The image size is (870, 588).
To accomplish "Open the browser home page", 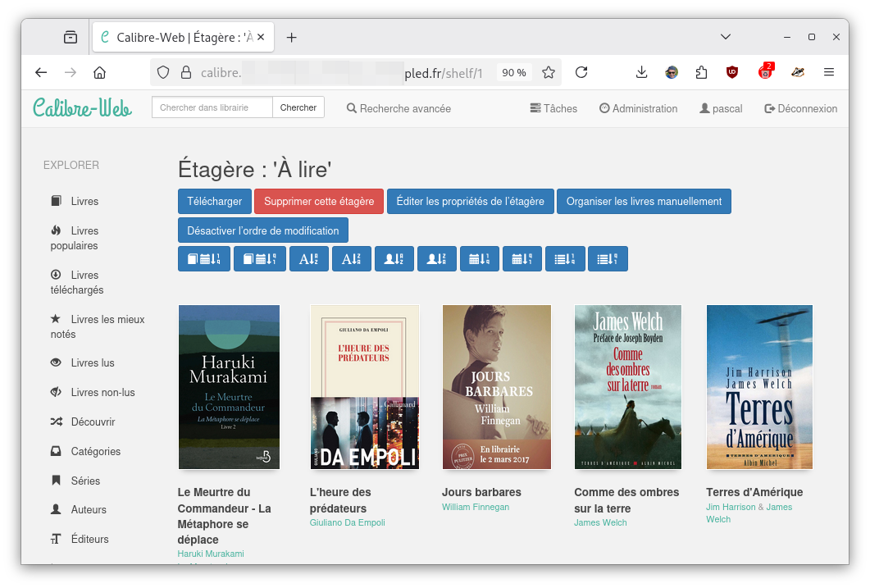I will click(x=99, y=73).
